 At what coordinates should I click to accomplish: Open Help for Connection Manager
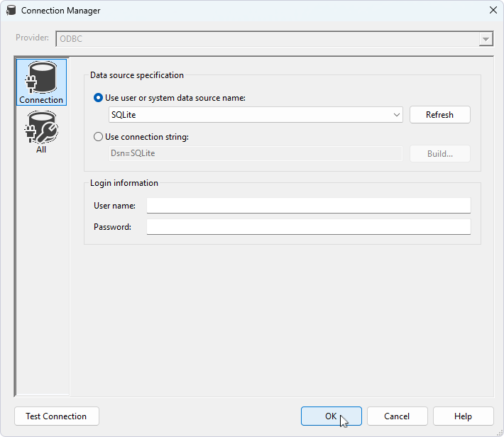click(x=463, y=416)
